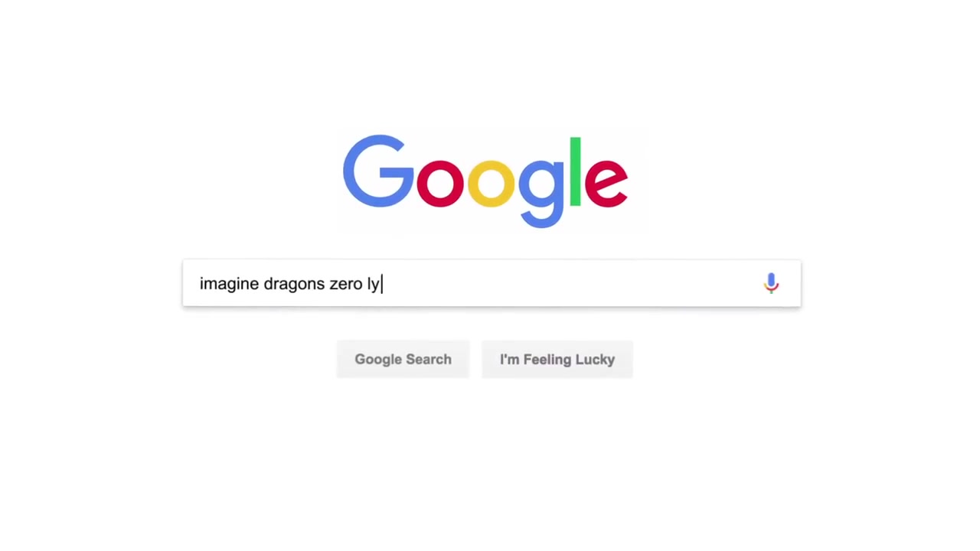Image resolution: width=980 pixels, height=551 pixels.
Task: Click the typed letters ly in query
Action: (x=373, y=284)
